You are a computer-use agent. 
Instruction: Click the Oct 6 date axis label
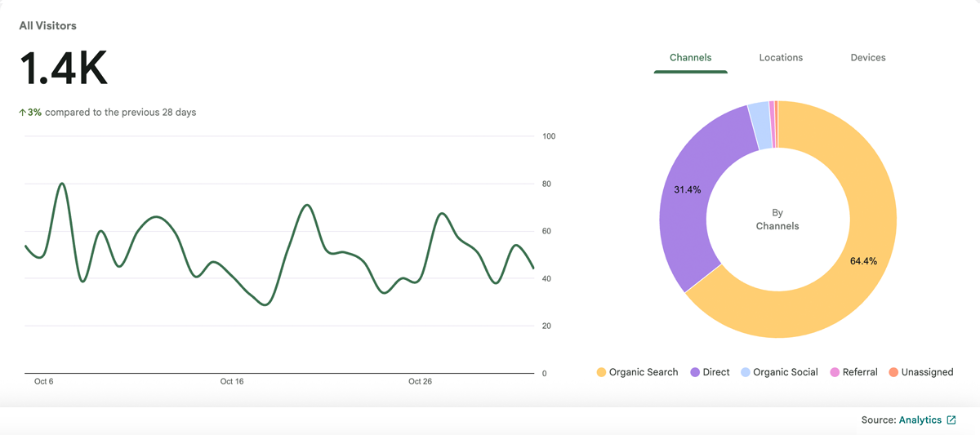(x=44, y=382)
